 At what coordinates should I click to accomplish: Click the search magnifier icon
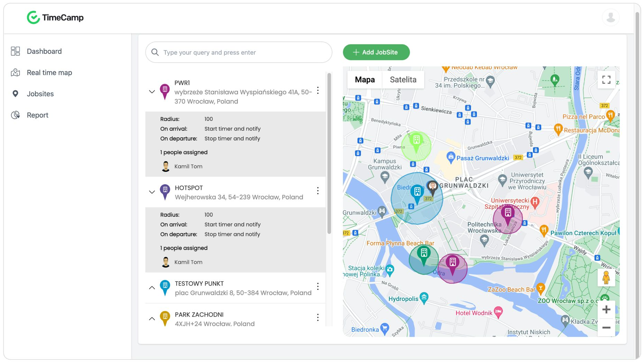155,52
